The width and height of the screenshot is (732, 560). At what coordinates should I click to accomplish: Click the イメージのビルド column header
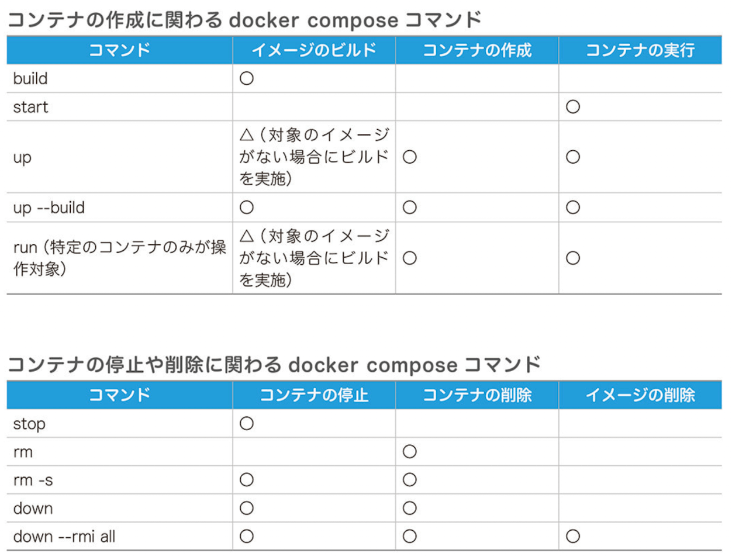(x=314, y=50)
